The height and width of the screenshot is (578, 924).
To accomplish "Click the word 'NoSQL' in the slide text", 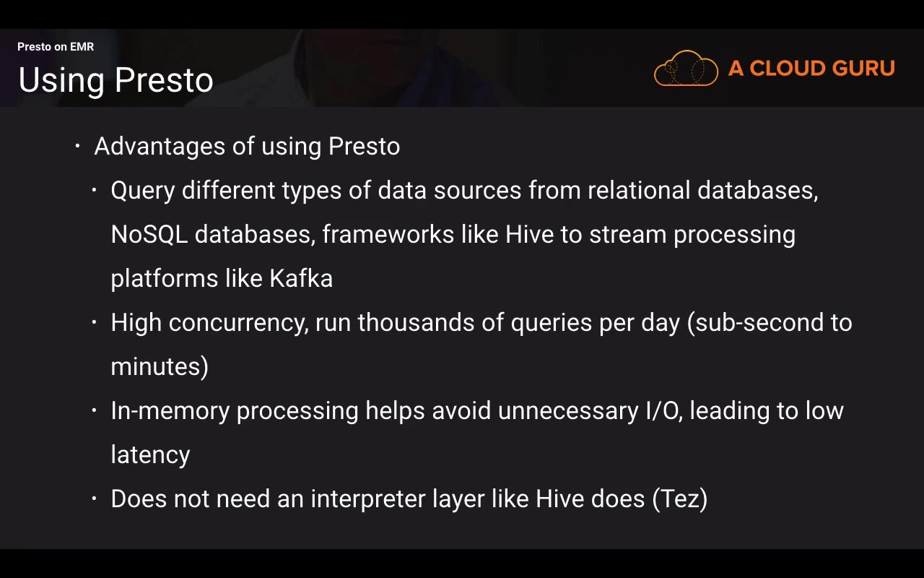I will (149, 234).
